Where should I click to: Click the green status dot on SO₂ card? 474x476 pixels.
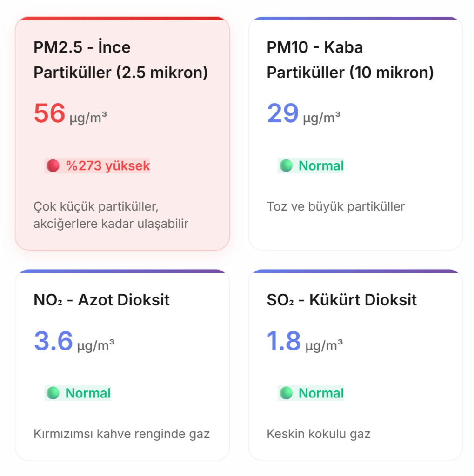tap(286, 393)
